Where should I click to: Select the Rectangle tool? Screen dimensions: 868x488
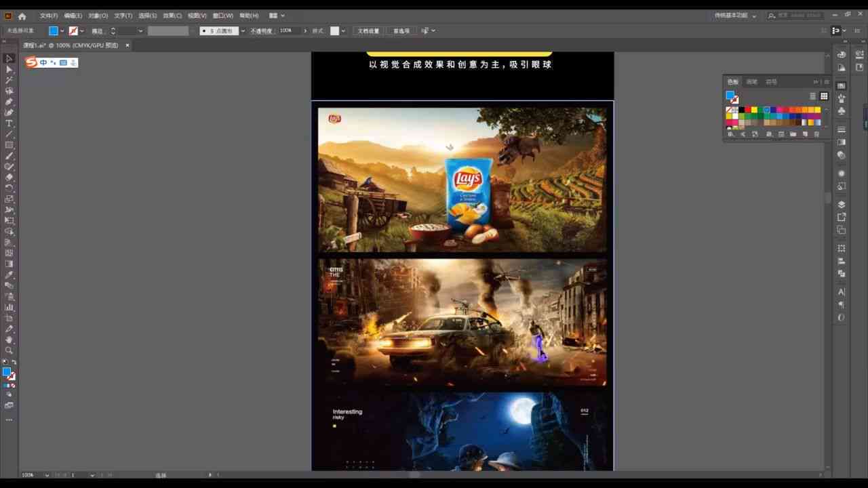[x=9, y=145]
